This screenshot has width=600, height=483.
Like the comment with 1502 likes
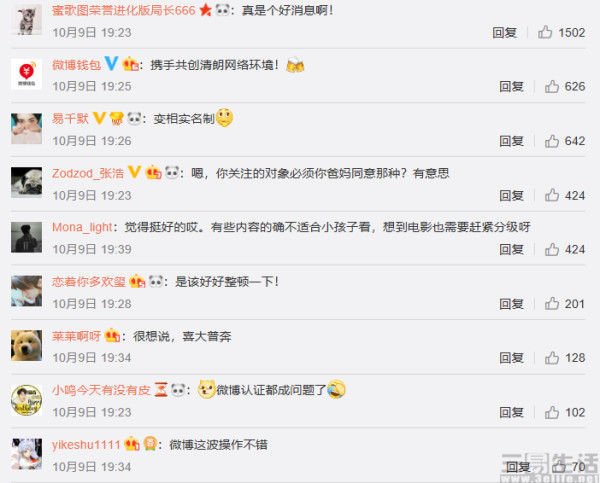545,32
